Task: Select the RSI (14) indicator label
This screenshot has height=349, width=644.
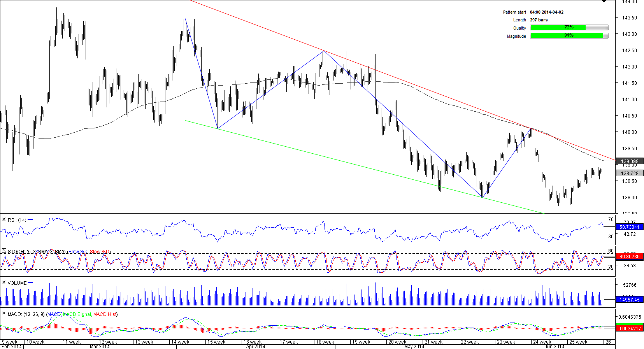Action: [x=17, y=220]
